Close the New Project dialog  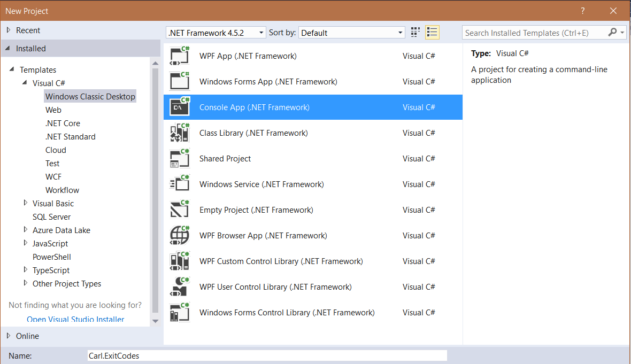tap(613, 11)
